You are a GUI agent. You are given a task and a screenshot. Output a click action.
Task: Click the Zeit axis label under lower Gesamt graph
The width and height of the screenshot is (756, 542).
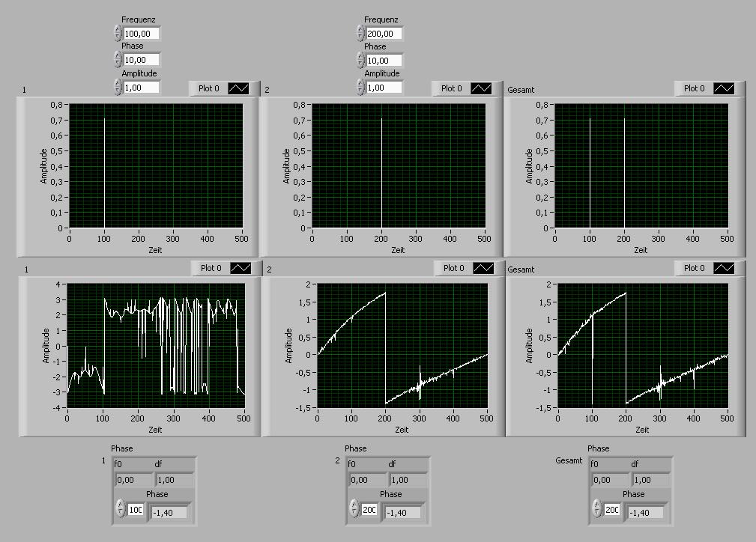click(x=642, y=430)
